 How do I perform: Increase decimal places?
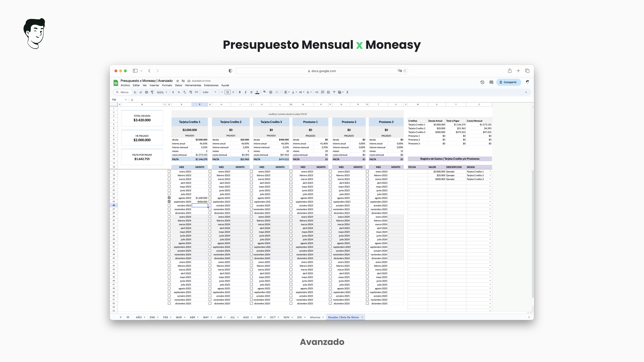(191, 92)
